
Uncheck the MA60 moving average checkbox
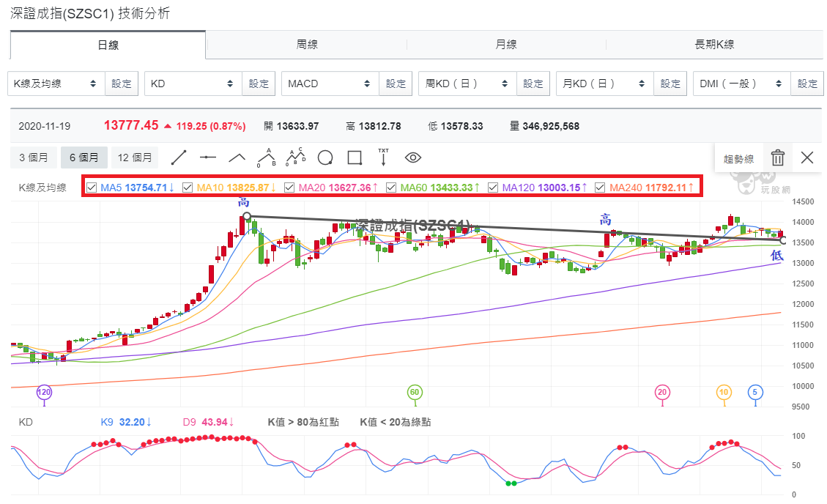click(x=391, y=188)
